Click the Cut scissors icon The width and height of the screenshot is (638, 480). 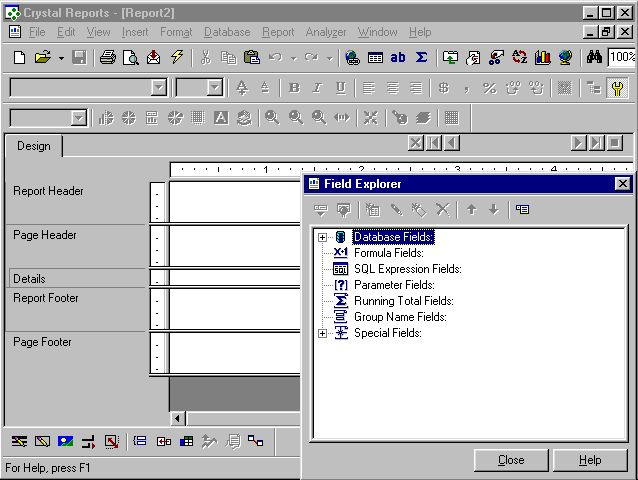pos(205,57)
